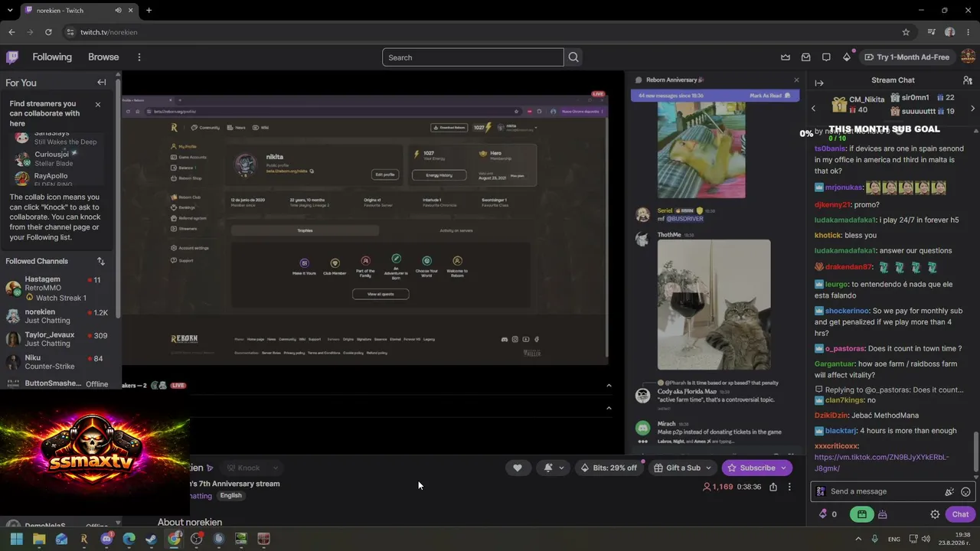This screenshot has width=980, height=551.
Task: Click the Get Bits icon in top bar
Action: (x=846, y=57)
